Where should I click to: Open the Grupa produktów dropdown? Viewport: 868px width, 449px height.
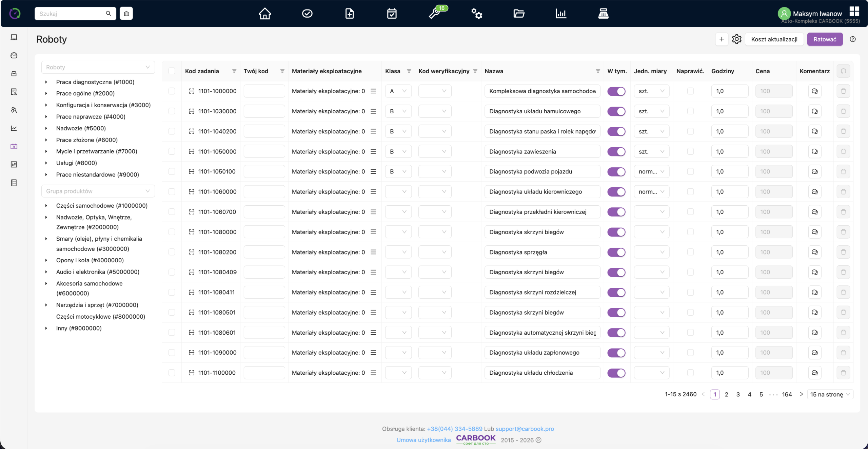pos(98,191)
